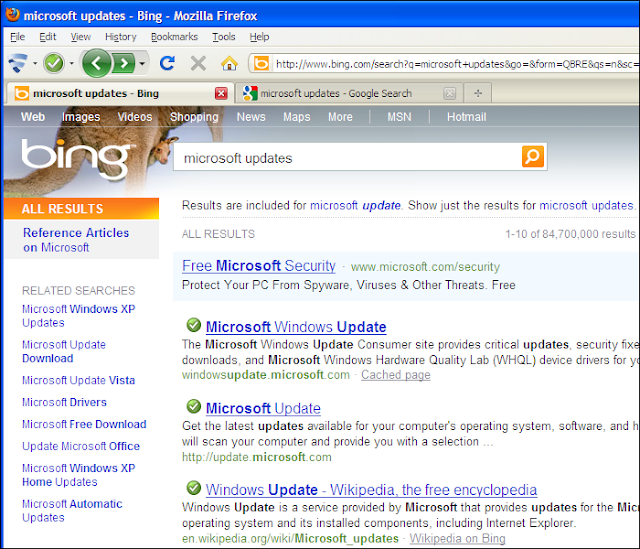This screenshot has height=549, width=640.
Task: Open Microsoft Windows XP Updates related search
Action: (x=78, y=316)
